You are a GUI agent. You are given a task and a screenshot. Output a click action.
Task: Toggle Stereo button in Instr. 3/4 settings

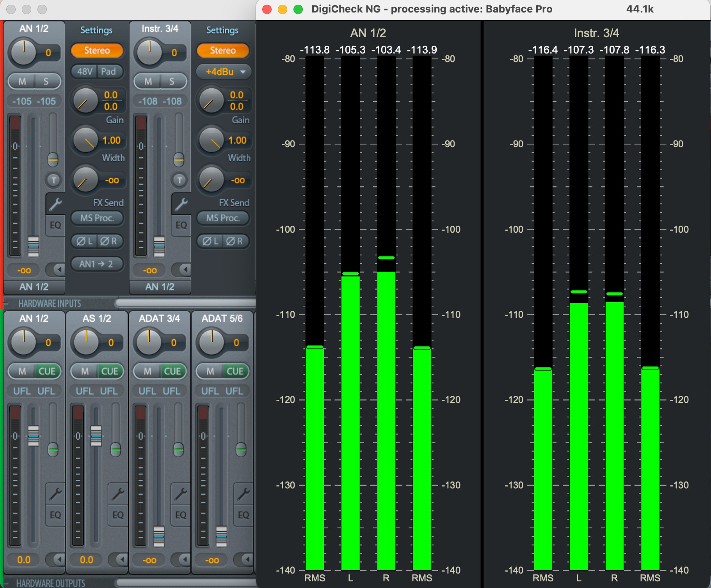pyautogui.click(x=223, y=50)
